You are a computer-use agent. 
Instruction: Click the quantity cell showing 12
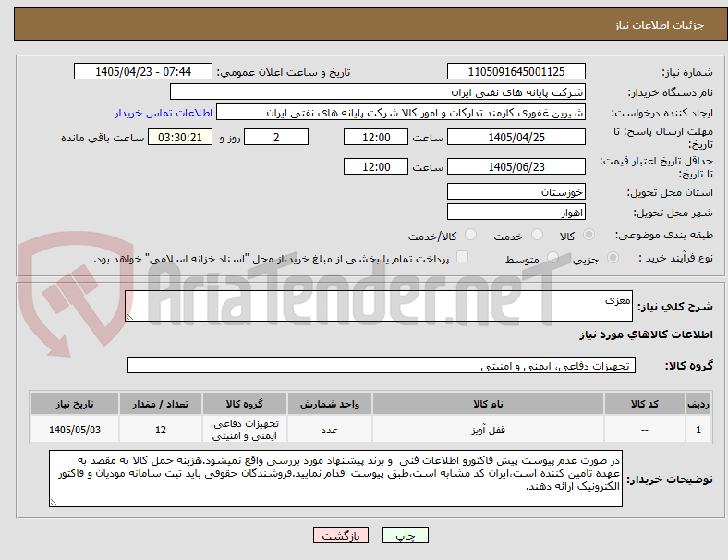point(161,430)
